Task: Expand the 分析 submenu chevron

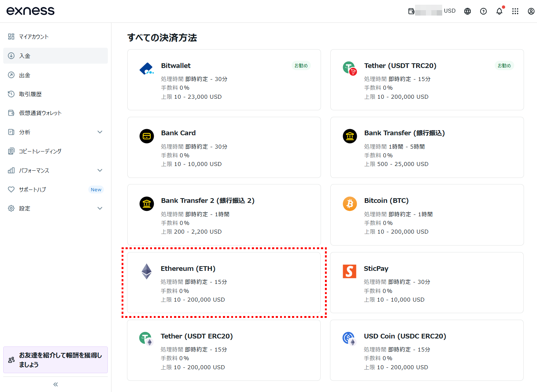Action: (100, 132)
